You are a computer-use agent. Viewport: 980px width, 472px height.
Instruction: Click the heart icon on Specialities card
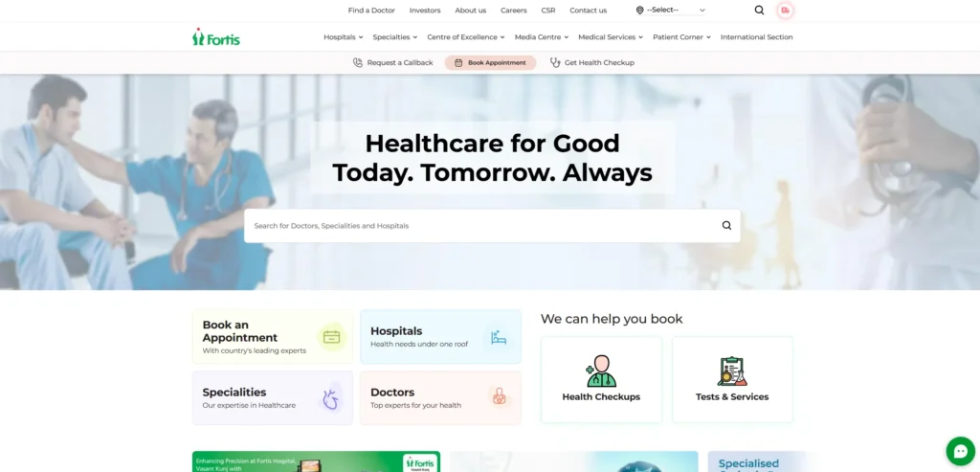(330, 398)
